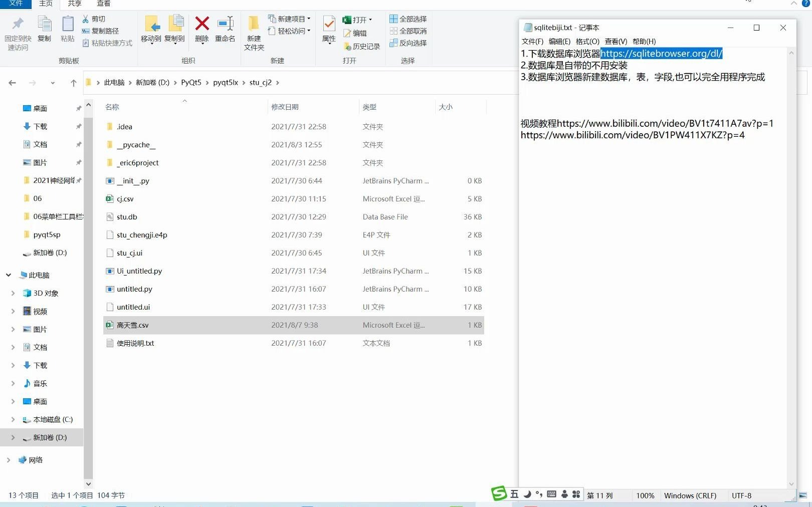Select 使用说明.txt file
Viewport: 812px width, 507px height.
pos(294,343)
